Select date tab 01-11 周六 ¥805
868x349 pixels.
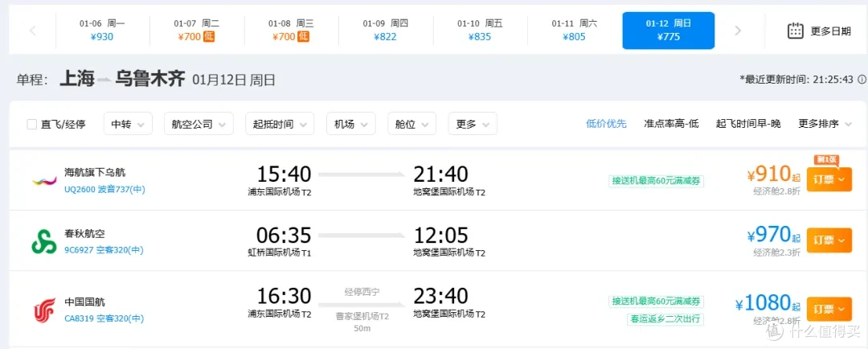pos(574,31)
